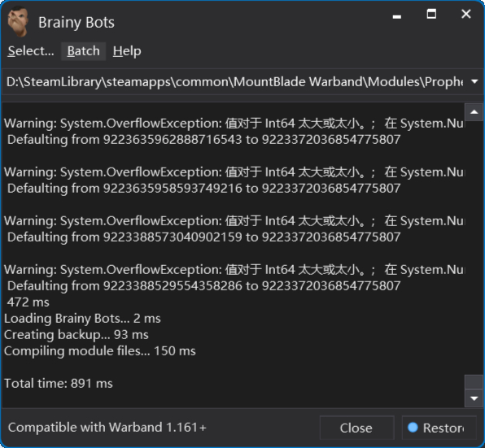This screenshot has width=485, height=448.
Task: Click the log scrollbar up arrow
Action: (x=474, y=112)
